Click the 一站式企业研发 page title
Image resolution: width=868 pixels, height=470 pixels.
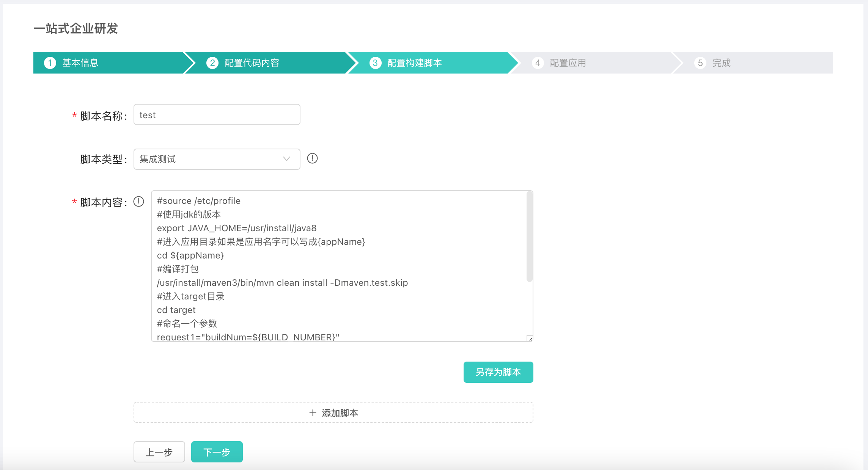pyautogui.click(x=76, y=28)
